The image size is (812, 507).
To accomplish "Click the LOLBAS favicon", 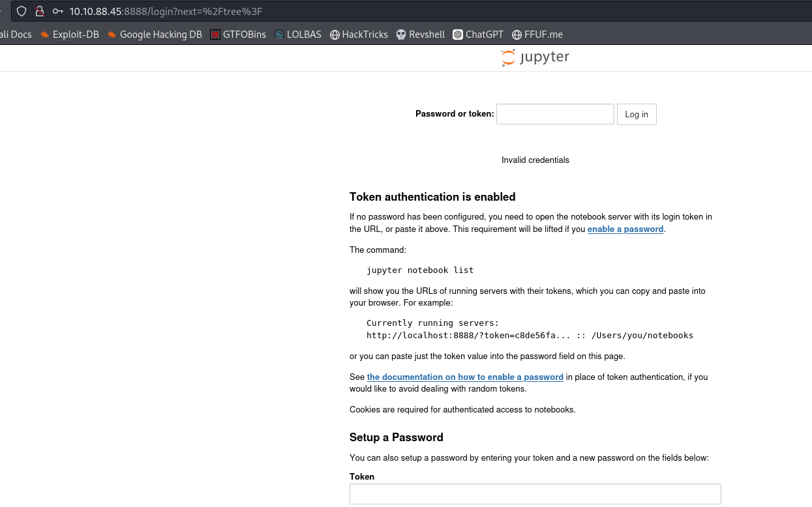I will click(x=279, y=35).
